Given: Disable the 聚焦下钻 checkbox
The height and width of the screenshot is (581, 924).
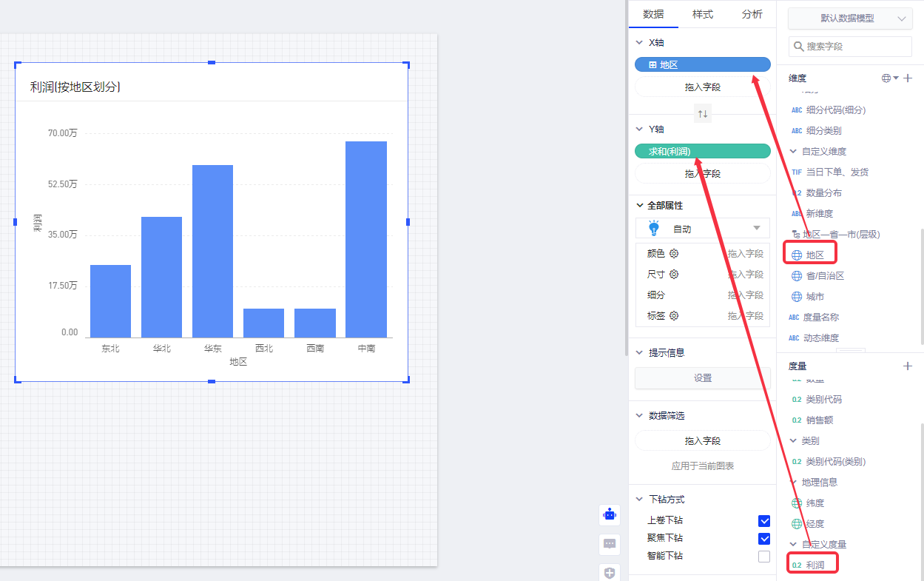Looking at the screenshot, I should pyautogui.click(x=764, y=539).
